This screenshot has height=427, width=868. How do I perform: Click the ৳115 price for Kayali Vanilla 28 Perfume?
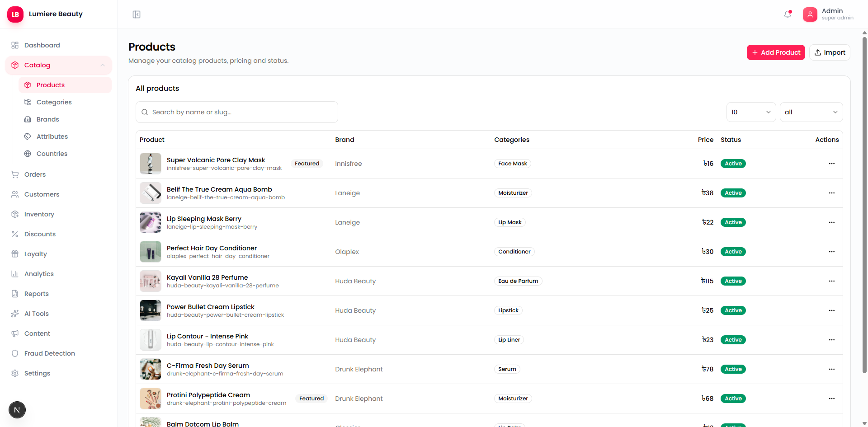click(x=707, y=281)
